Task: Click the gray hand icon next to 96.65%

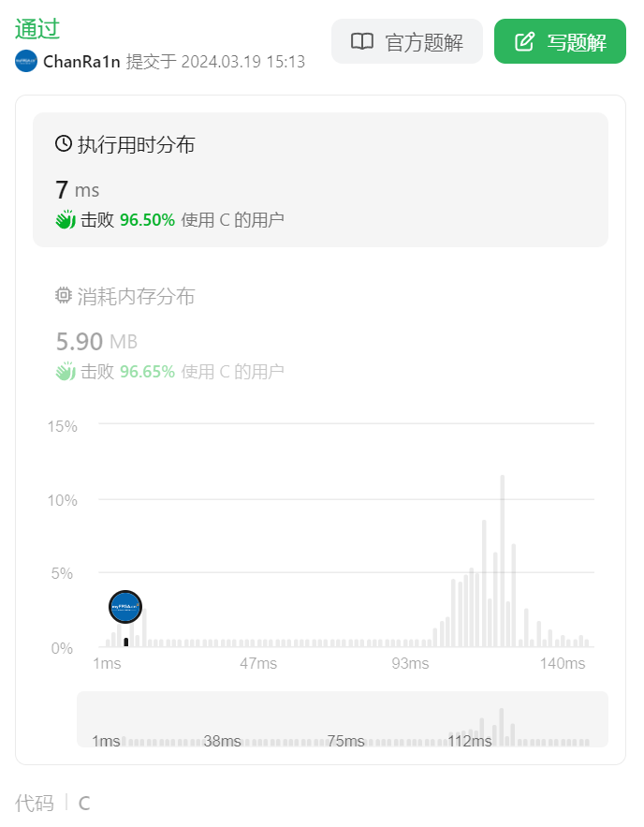Action: click(x=66, y=371)
